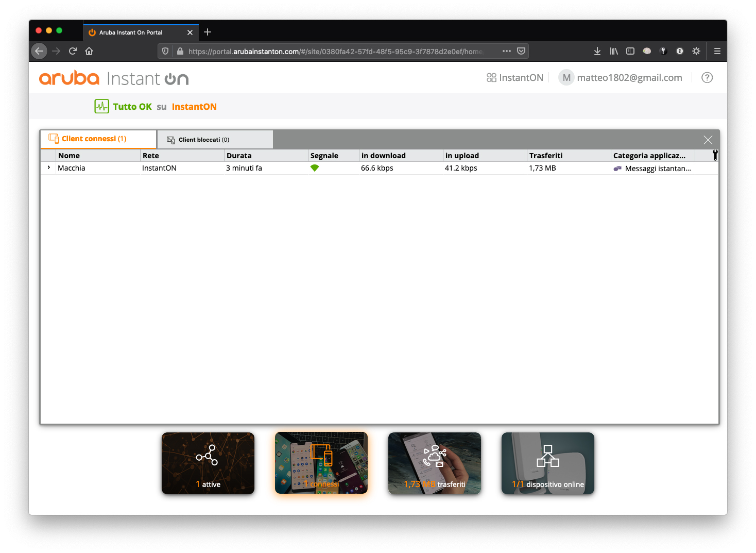Click the InstantON network cell for Macchia
This screenshot has width=756, height=553.
tap(159, 168)
